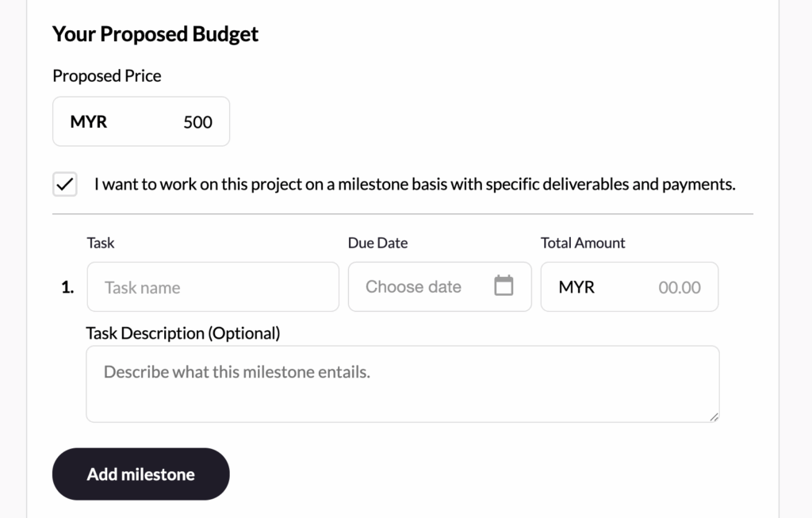The height and width of the screenshot is (518, 812).
Task: Click the milestone number 1 marker
Action: (67, 288)
